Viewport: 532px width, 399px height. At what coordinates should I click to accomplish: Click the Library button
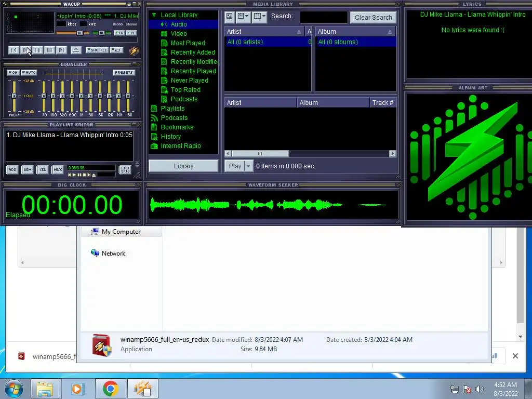point(183,166)
